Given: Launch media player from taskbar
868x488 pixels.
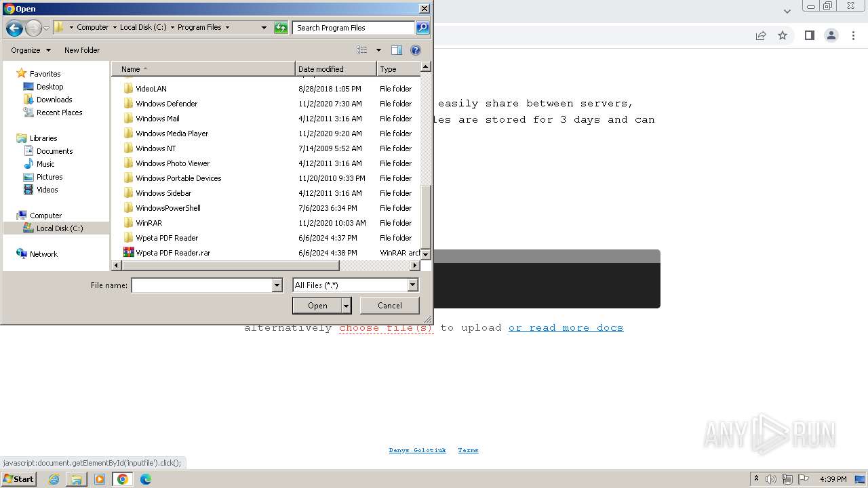Looking at the screenshot, I should coord(100,479).
